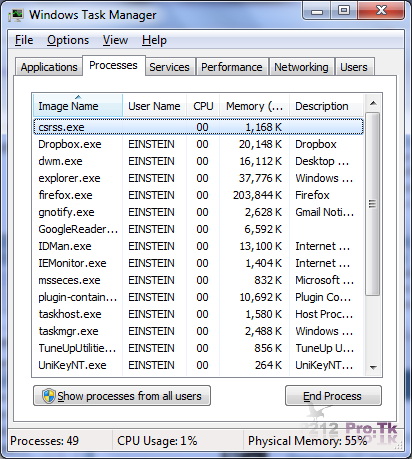
Task: Click firefox memory value 203,844 K
Action: [x=257, y=195]
